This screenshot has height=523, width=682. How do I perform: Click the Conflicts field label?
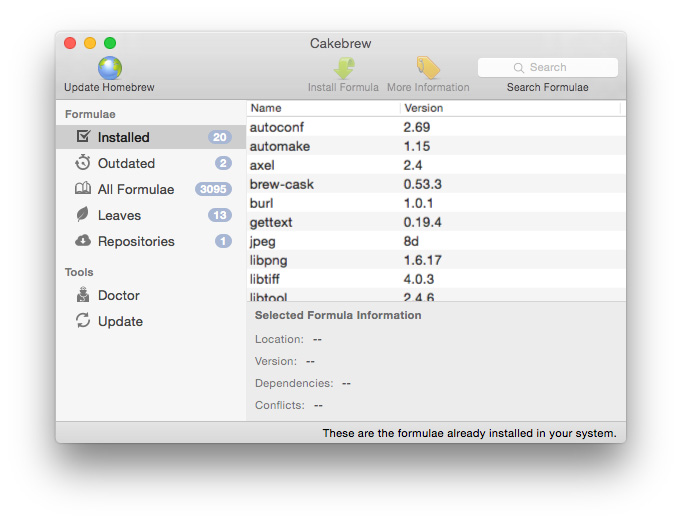point(280,405)
